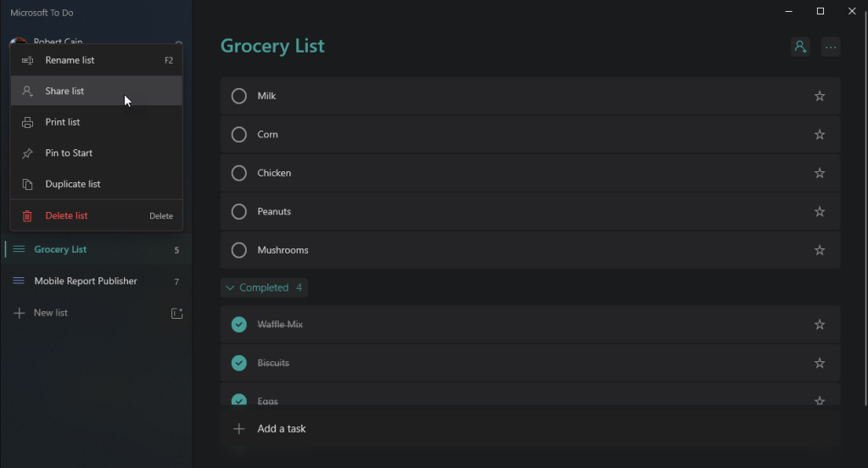
Task: Click Delete list in the context menu
Action: 66,216
